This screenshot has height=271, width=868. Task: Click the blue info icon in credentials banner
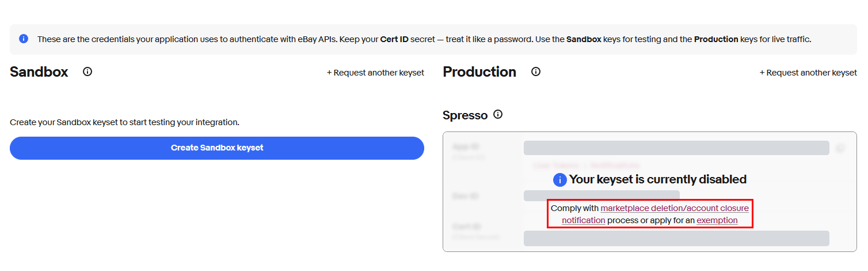(x=24, y=39)
